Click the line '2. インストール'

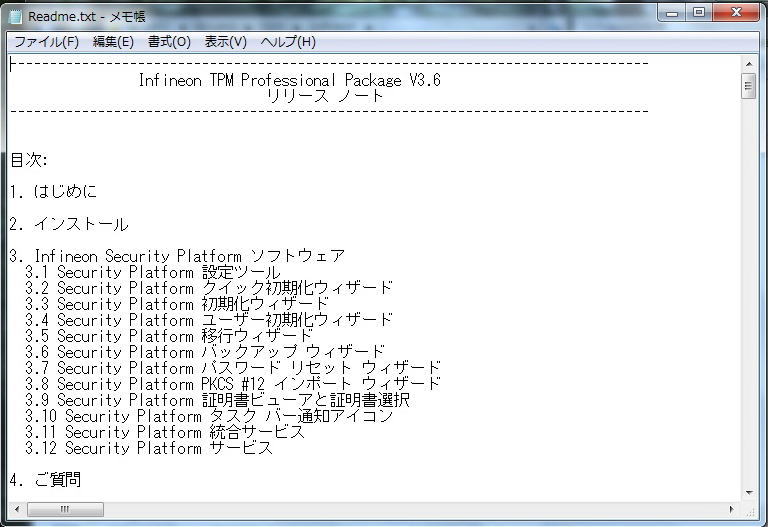tap(69, 224)
